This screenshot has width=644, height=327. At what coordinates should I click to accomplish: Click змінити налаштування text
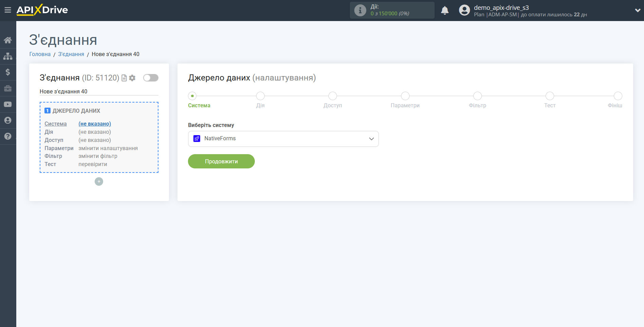pos(108,148)
